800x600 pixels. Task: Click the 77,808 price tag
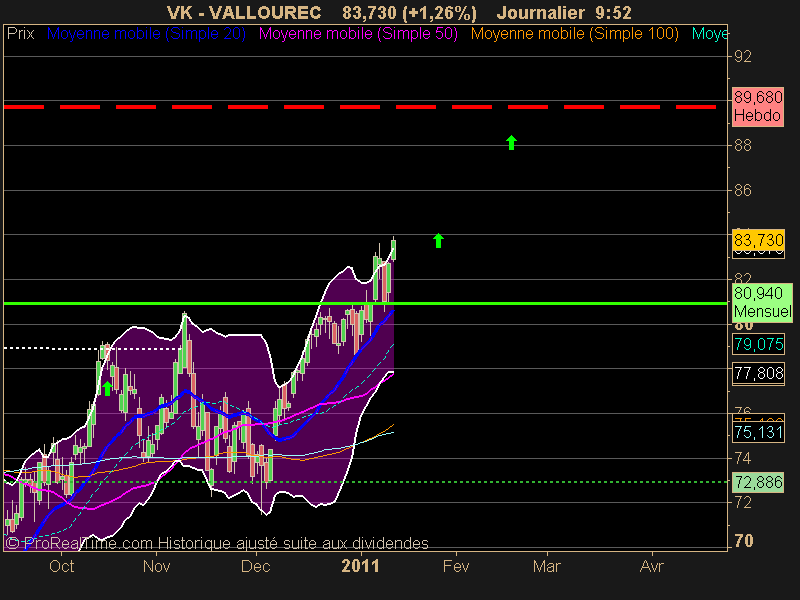758,373
